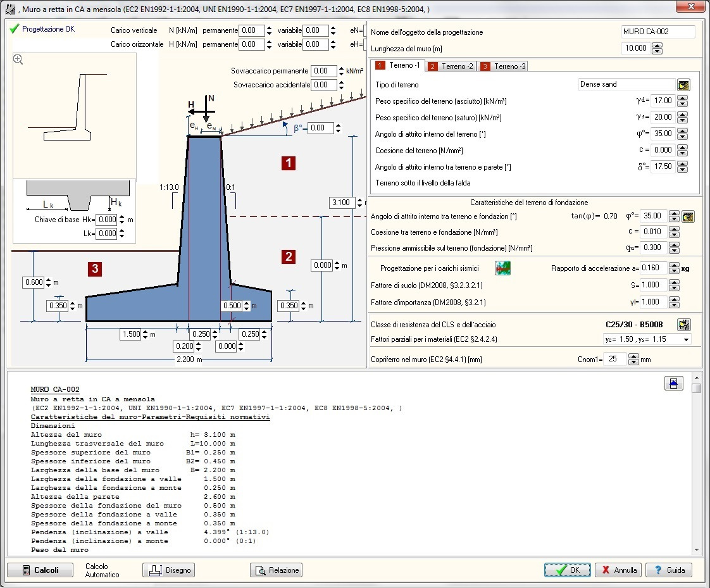Adjust the Terreno-1 friction angle φ stepper (Angolo di attrito interno del terreno)
The width and height of the screenshot is (710, 588).
[x=682, y=134]
